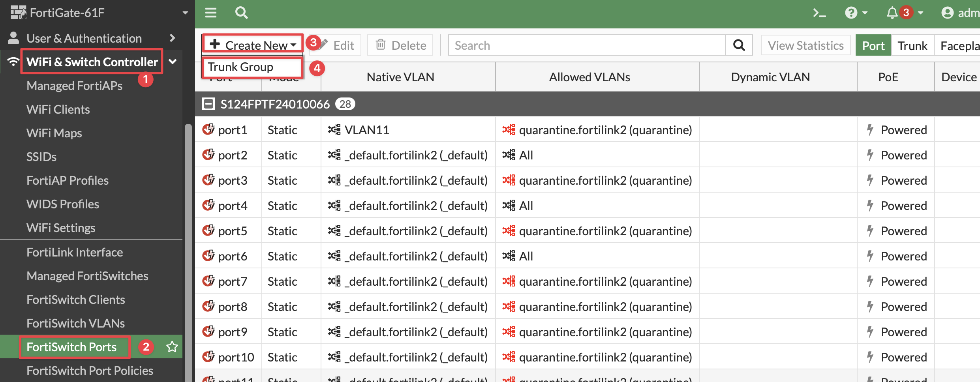
Task: Click port4 status icon
Action: (208, 205)
